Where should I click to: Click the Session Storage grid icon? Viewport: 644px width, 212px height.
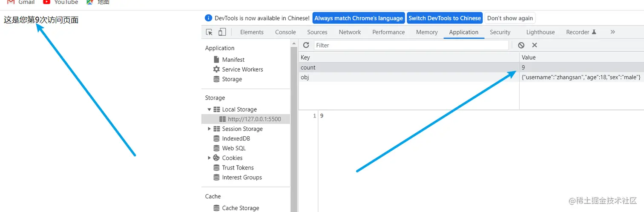(x=217, y=129)
